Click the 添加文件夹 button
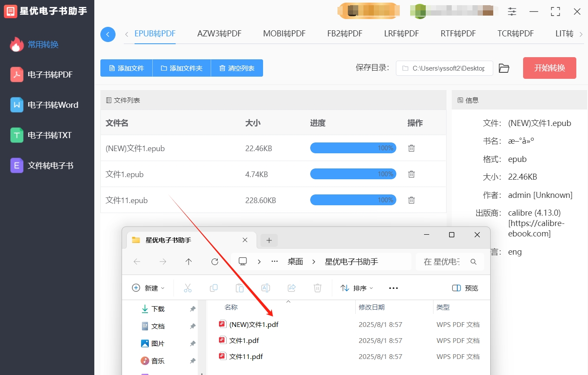Image resolution: width=588 pixels, height=375 pixels. [182, 68]
